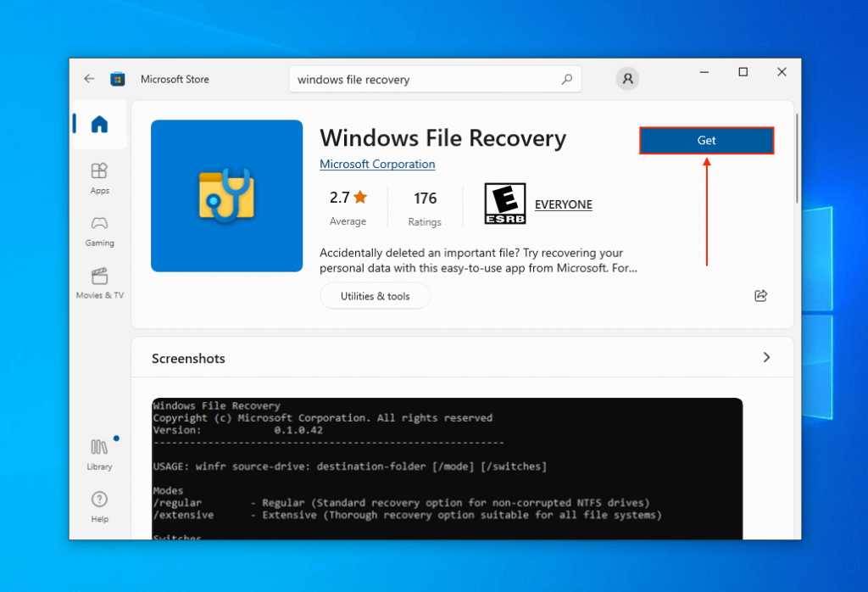The height and width of the screenshot is (592, 868).
Task: Browse the Utilities & tools category
Action: [375, 295]
